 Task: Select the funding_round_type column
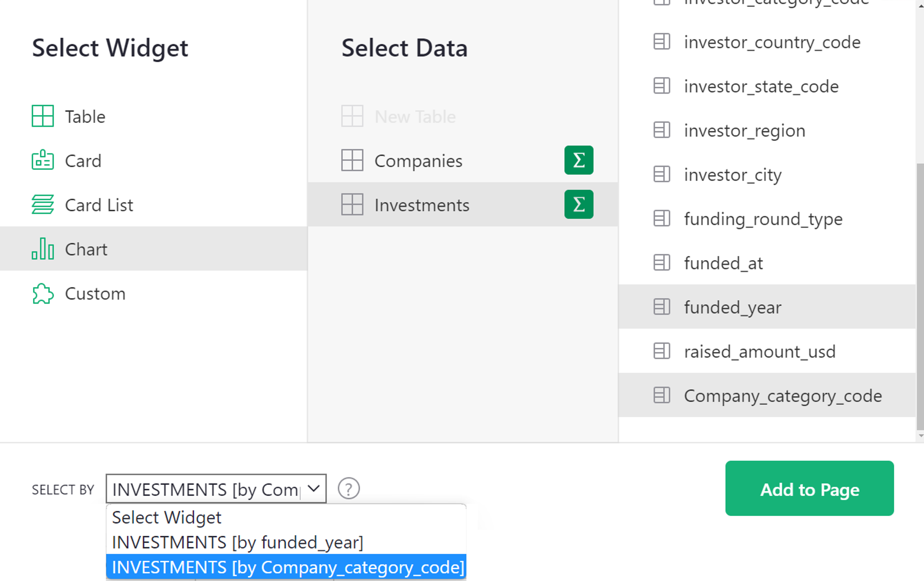[763, 219]
